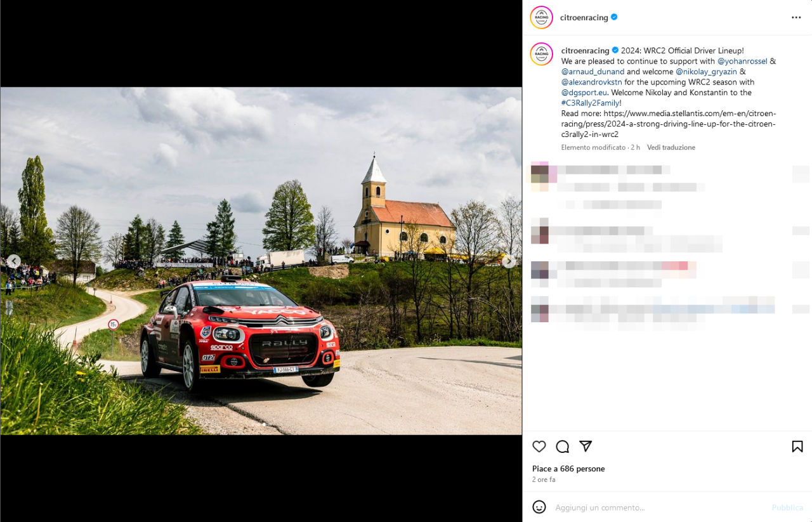Open #C3Rally2Family hashtag
Screen dimensions: 812x522
pos(590,103)
